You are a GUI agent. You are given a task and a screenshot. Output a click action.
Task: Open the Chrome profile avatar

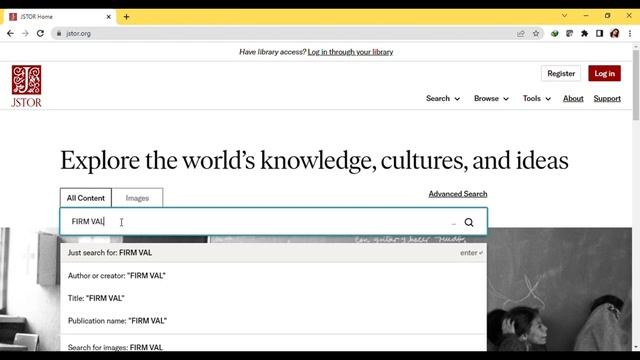(614, 33)
